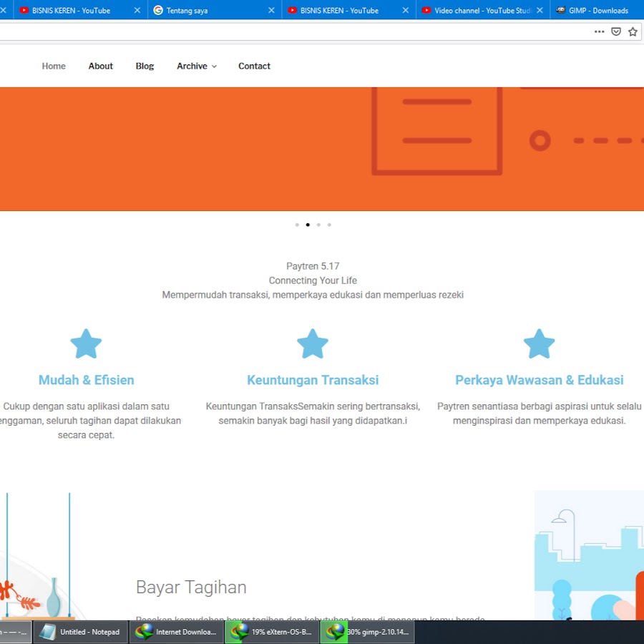Click the Perkaya Wawasan & Edukasi heading

[540, 380]
